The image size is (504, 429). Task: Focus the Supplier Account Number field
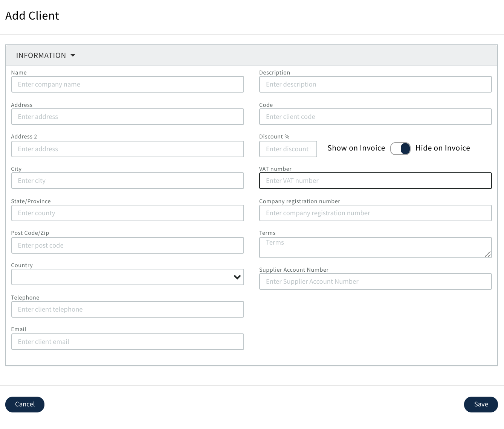(x=375, y=281)
